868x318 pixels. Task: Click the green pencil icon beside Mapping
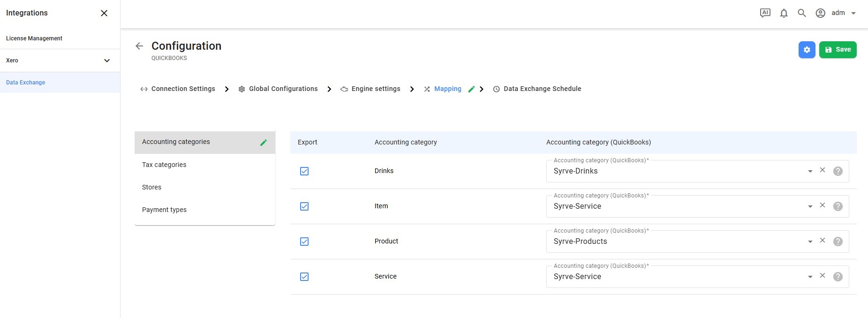471,89
